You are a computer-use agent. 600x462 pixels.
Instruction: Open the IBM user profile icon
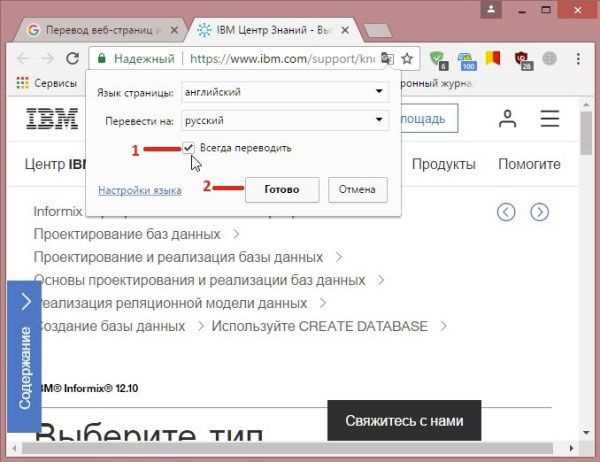[508, 119]
